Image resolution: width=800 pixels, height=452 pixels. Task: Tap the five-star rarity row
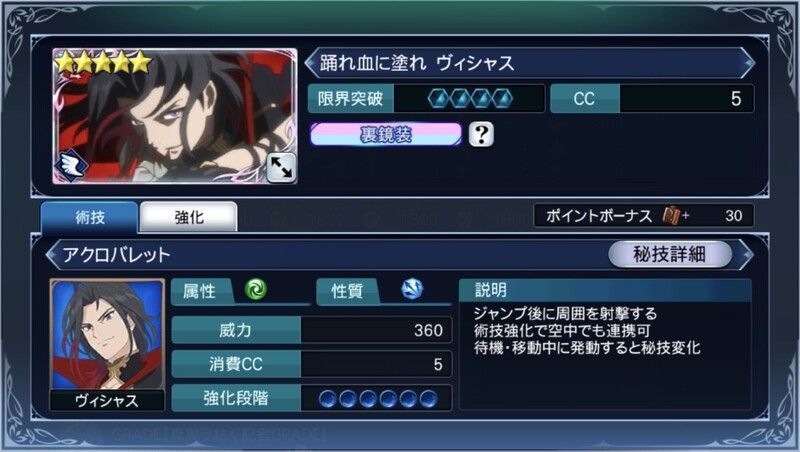click(104, 63)
